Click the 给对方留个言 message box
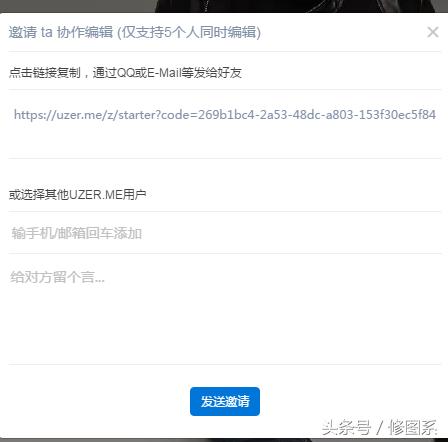The image size is (448, 442). pos(225,309)
